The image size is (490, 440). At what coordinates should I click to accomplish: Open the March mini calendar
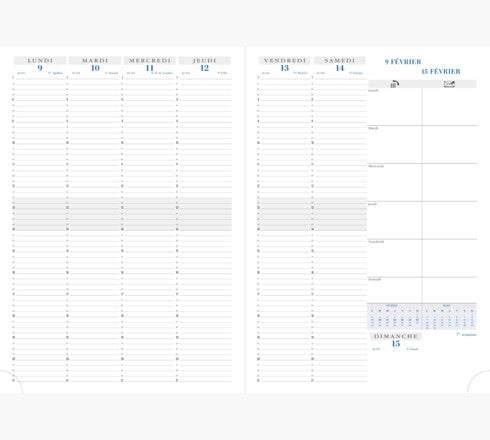pos(449,316)
